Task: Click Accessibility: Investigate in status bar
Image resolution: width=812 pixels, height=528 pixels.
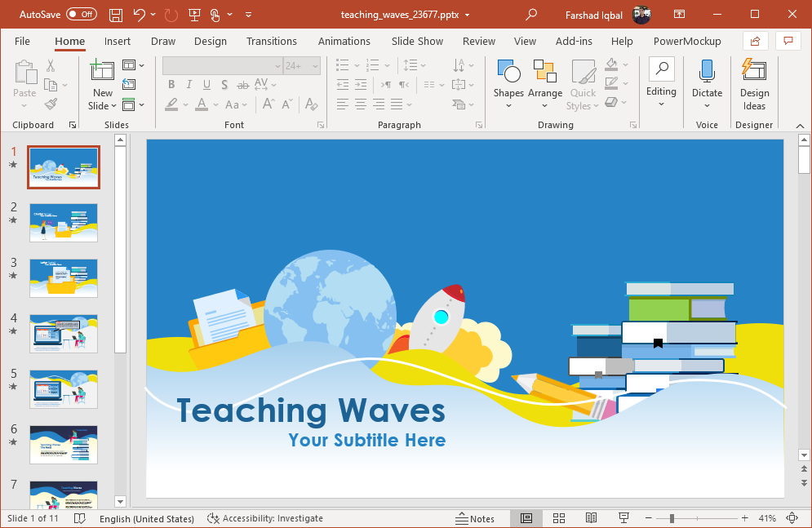Action: pyautogui.click(x=265, y=518)
